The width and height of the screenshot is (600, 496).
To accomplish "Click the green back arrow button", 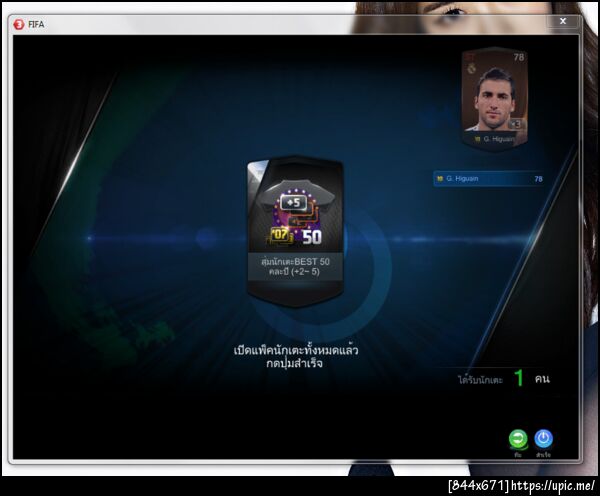I will (518, 439).
